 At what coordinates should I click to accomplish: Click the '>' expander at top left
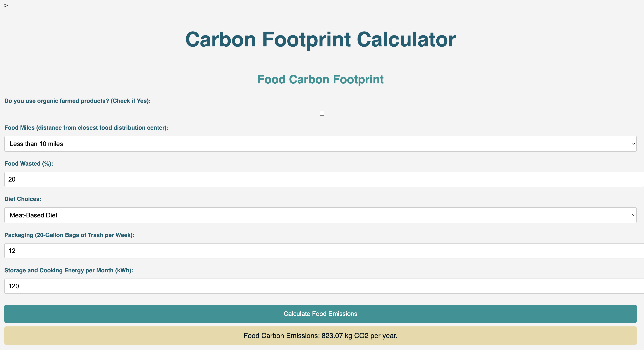[x=6, y=5]
